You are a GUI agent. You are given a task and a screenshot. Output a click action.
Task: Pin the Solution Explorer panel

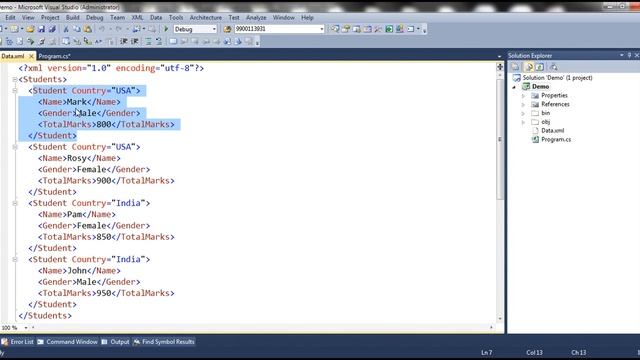pos(629,55)
